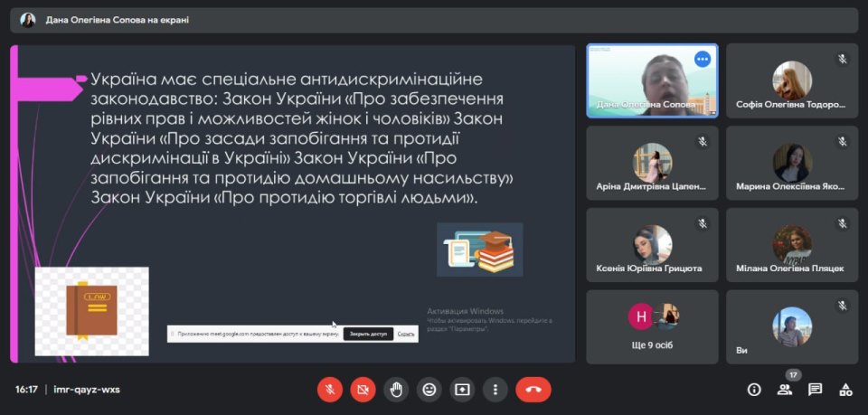Click the law book image on slide
Viewport: 868px width, 415px height.
click(92, 312)
